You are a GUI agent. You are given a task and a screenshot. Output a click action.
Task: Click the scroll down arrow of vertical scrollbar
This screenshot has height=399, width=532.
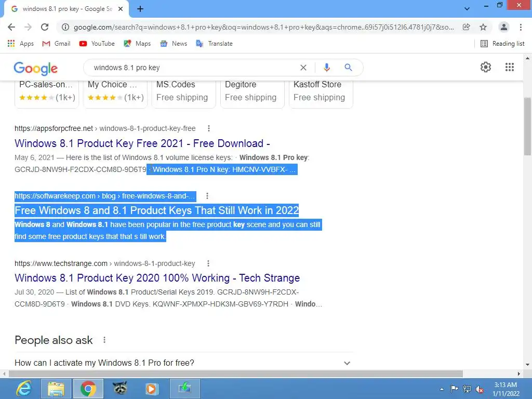click(x=527, y=365)
